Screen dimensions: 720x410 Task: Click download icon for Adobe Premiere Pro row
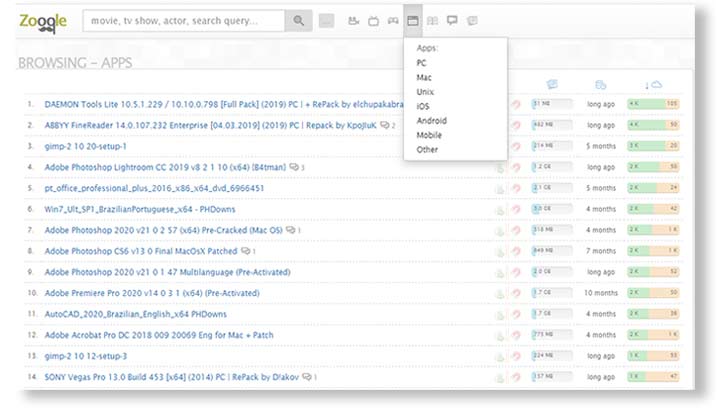tap(500, 294)
